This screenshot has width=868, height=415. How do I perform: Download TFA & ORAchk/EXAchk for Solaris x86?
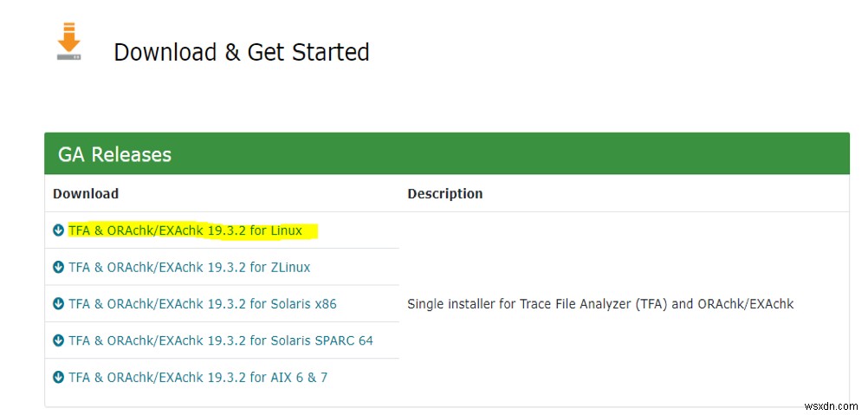(202, 304)
